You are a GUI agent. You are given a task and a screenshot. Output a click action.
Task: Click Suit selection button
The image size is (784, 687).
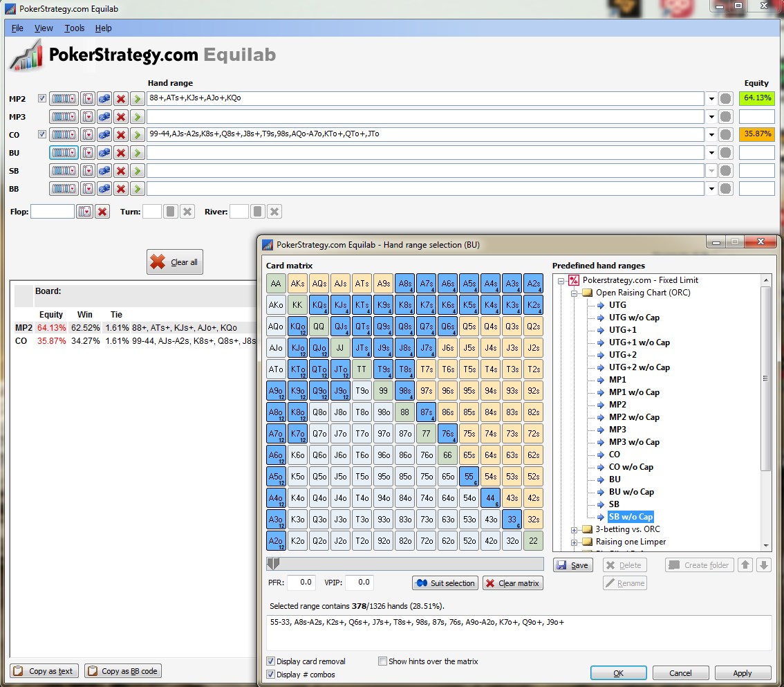pos(445,583)
